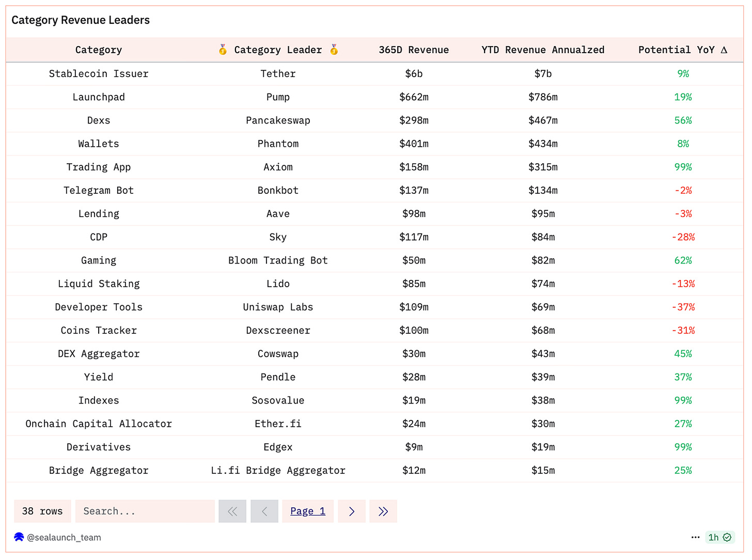Sort by Potential YoY Δ header
Image resolution: width=752 pixels, height=560 pixels.
coord(683,50)
